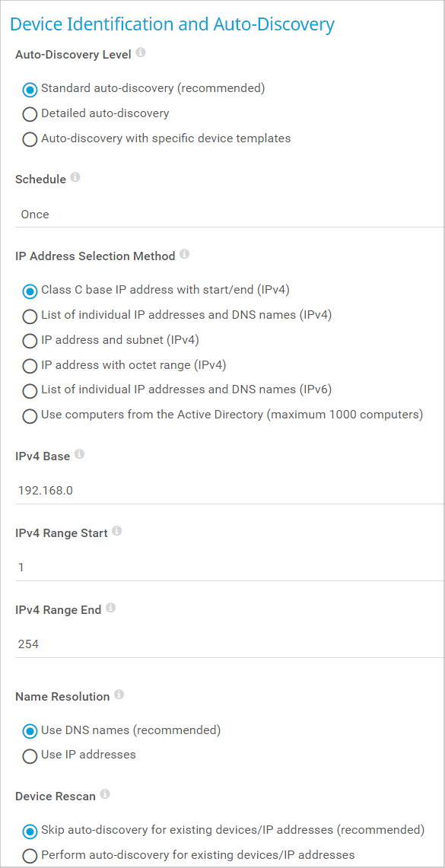Click the IPv4 Range End field showing 254
This screenshot has height=868, width=445.
[x=230, y=645]
